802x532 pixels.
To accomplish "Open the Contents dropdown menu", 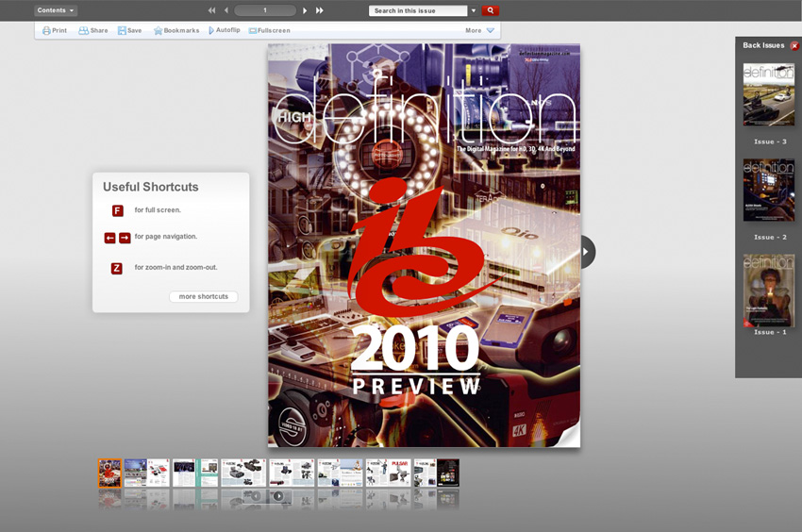I will [x=57, y=10].
